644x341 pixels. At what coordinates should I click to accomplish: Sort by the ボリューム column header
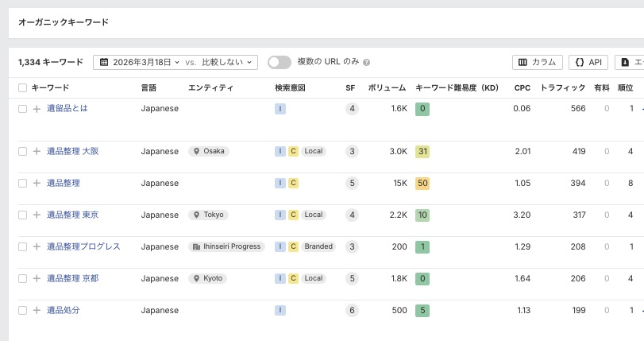point(387,87)
